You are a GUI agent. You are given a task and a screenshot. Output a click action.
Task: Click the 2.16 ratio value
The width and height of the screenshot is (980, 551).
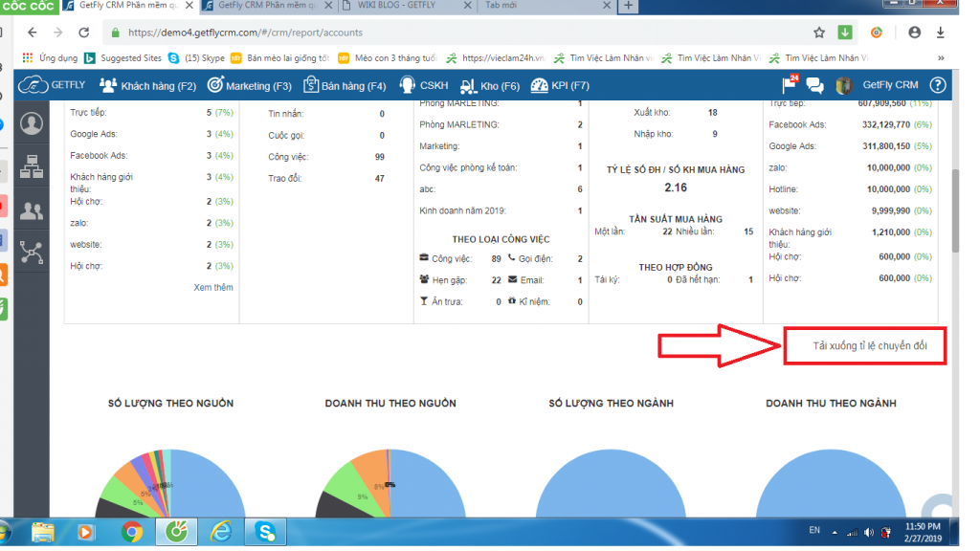[x=676, y=187]
